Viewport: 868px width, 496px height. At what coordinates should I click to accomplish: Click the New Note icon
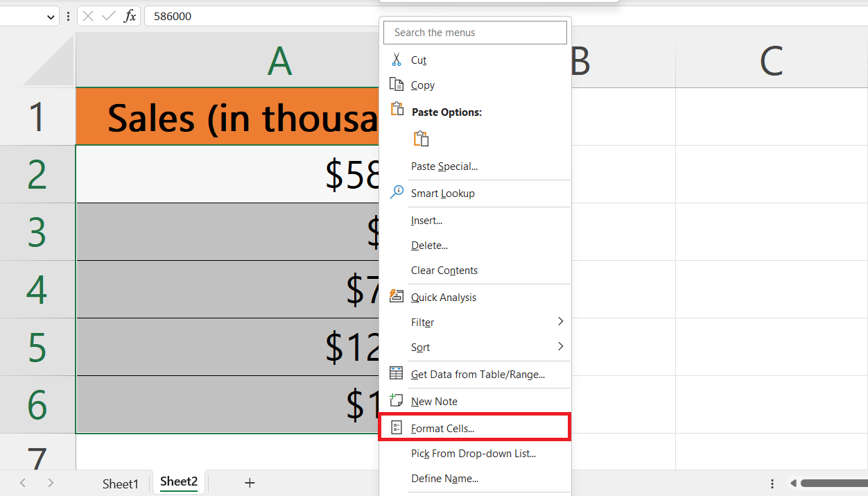tap(396, 400)
